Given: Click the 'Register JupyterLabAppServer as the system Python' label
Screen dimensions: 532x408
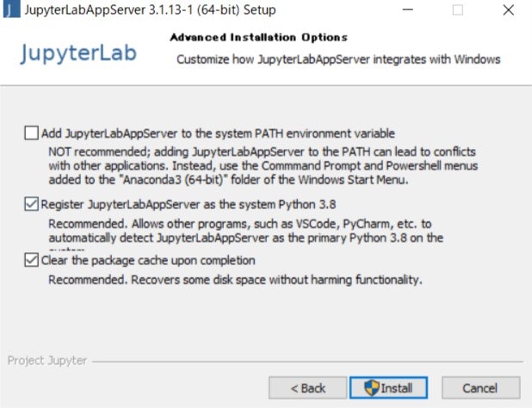Looking at the screenshot, I should point(189,205).
